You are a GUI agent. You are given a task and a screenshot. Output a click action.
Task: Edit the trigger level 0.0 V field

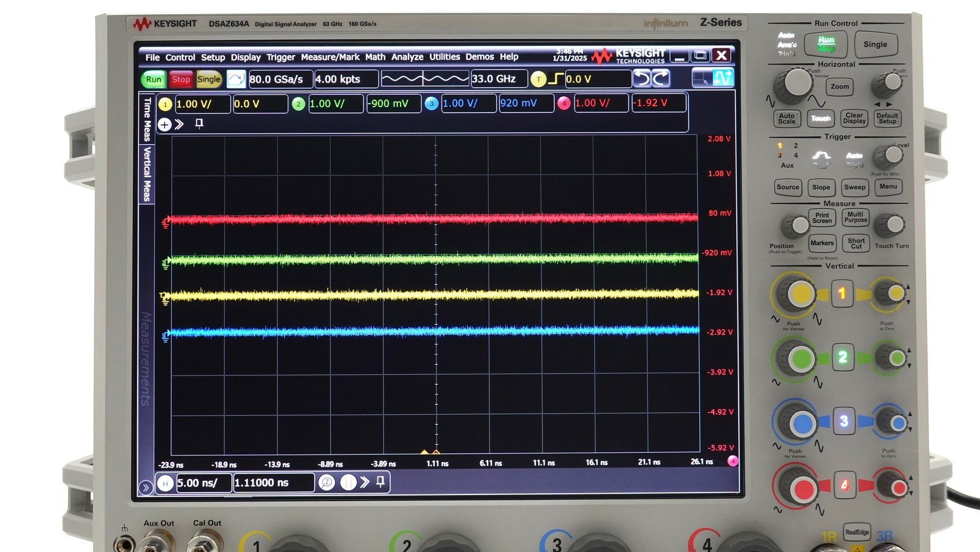(598, 79)
